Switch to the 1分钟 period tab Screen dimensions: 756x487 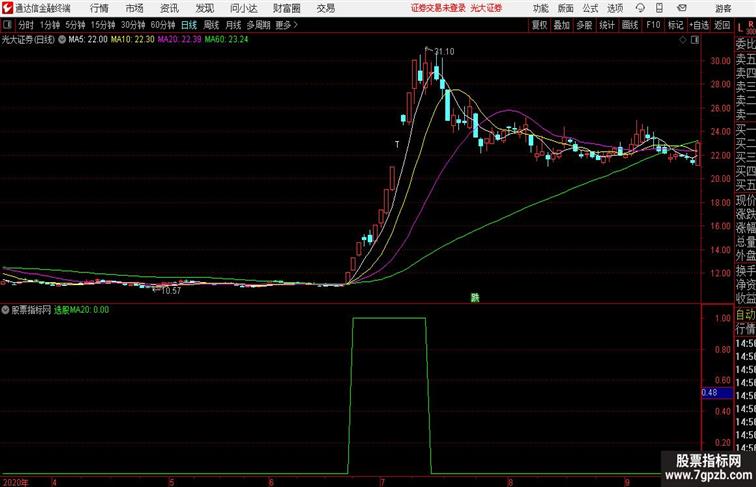50,25
